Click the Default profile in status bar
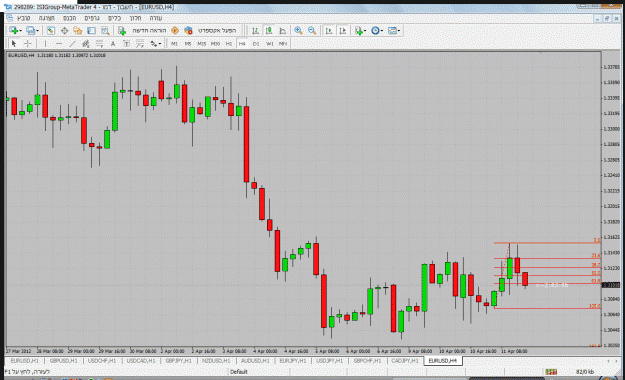The width and height of the screenshot is (625, 380). (x=239, y=372)
